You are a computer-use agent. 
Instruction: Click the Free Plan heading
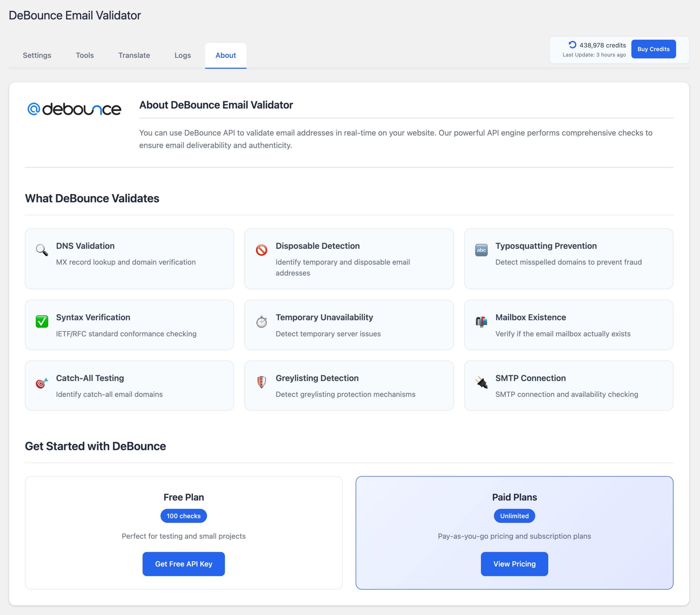[x=184, y=497]
